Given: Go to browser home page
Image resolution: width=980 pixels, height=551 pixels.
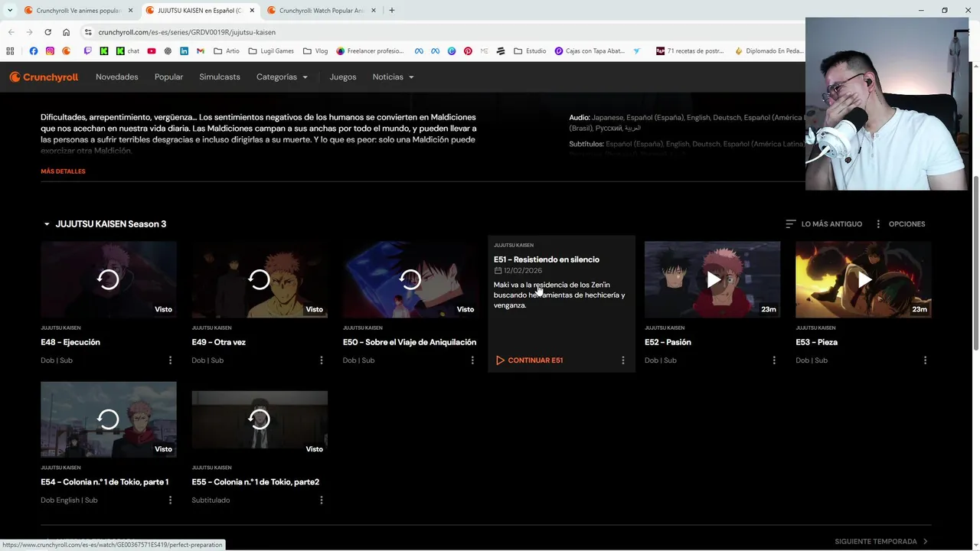Looking at the screenshot, I should click(x=66, y=32).
